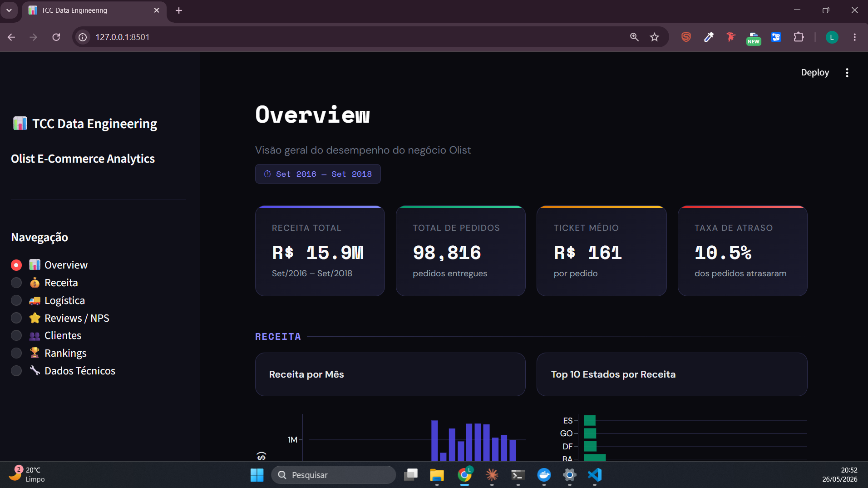
Task: Click the TCC Data Engineering browser tab
Action: point(94,10)
